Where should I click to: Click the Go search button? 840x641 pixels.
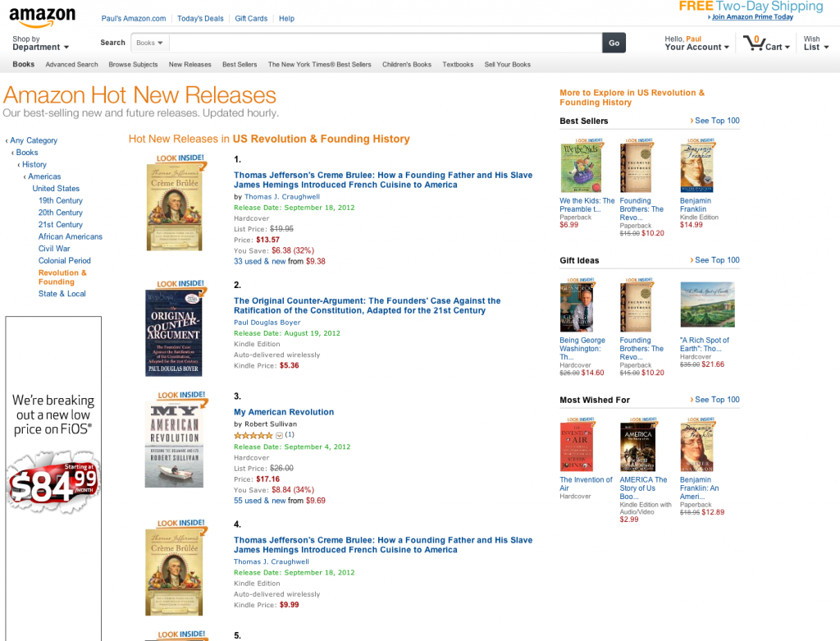pyautogui.click(x=614, y=43)
